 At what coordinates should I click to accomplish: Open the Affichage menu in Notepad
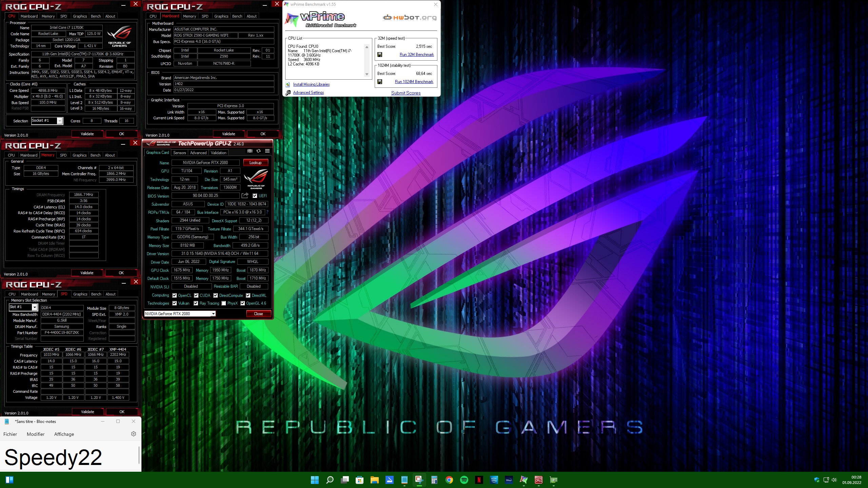64,434
